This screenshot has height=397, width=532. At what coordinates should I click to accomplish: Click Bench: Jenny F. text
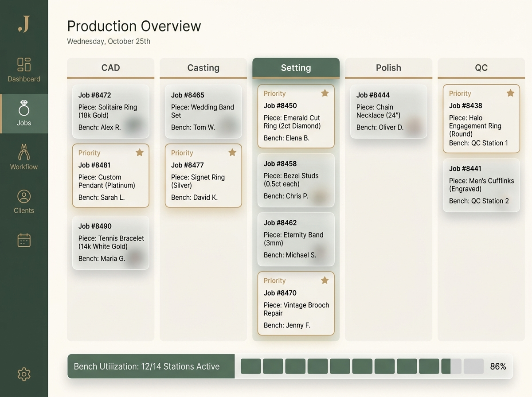tap(287, 325)
